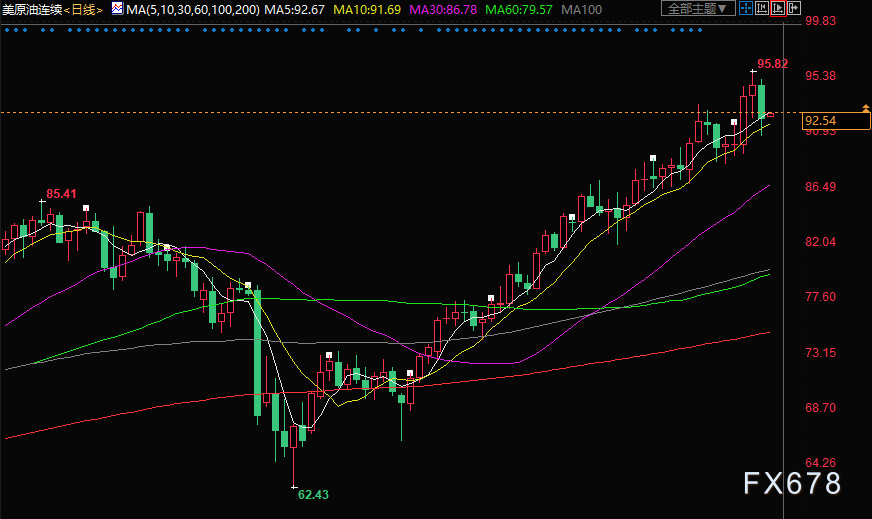The height and width of the screenshot is (519, 872).
Task: Click MA(5,10,30,60,100,200) parameters label
Action: coord(193,9)
